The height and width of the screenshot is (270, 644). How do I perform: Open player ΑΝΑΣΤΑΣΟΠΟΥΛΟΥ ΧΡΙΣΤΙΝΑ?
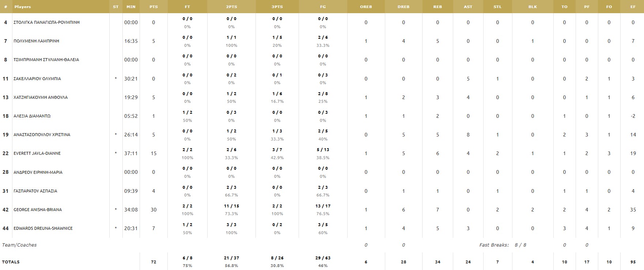click(42, 135)
